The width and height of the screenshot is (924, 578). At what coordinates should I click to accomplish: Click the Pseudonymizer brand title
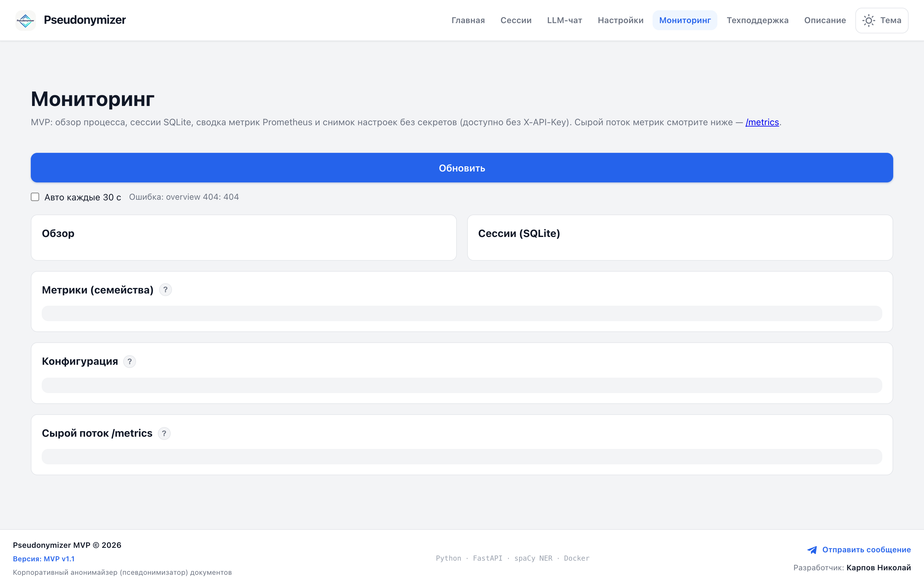(85, 20)
